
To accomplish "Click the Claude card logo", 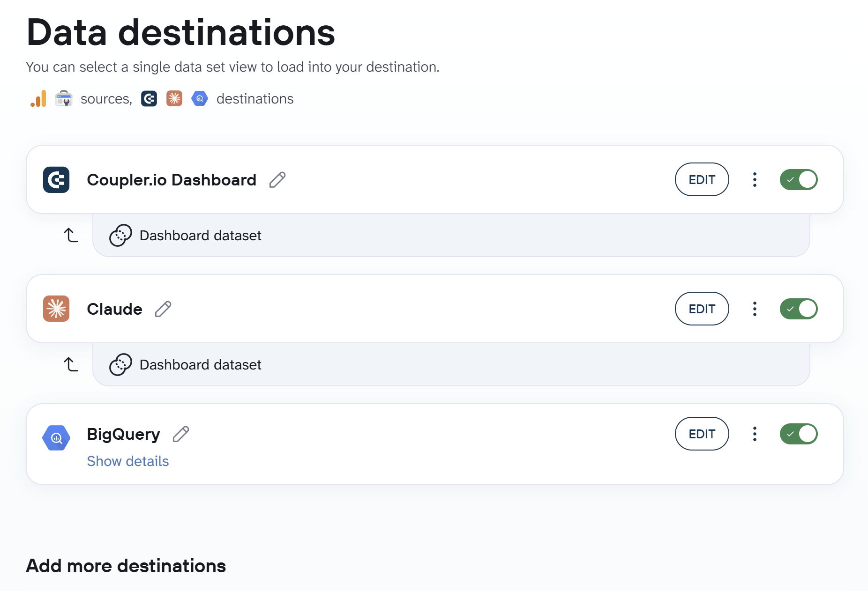I will click(x=56, y=309).
